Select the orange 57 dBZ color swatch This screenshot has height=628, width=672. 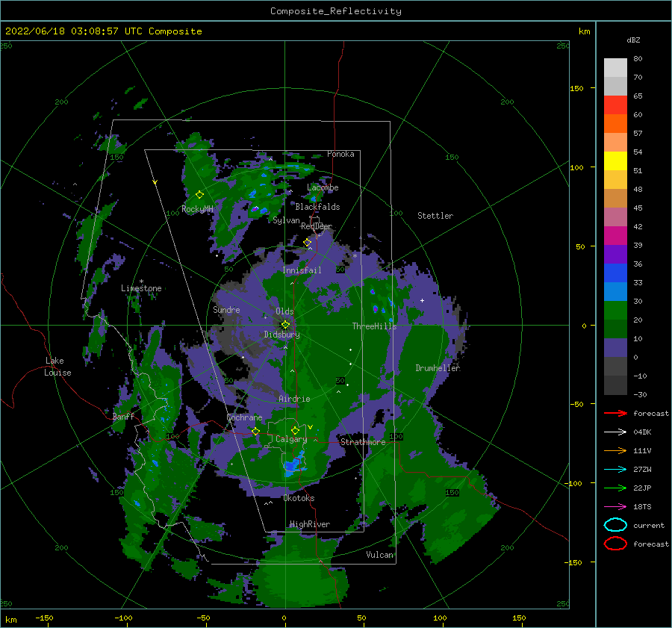pyautogui.click(x=615, y=123)
